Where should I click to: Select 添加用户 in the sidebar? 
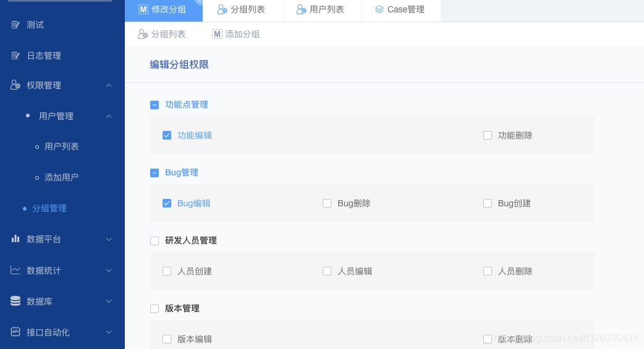pyautogui.click(x=62, y=177)
